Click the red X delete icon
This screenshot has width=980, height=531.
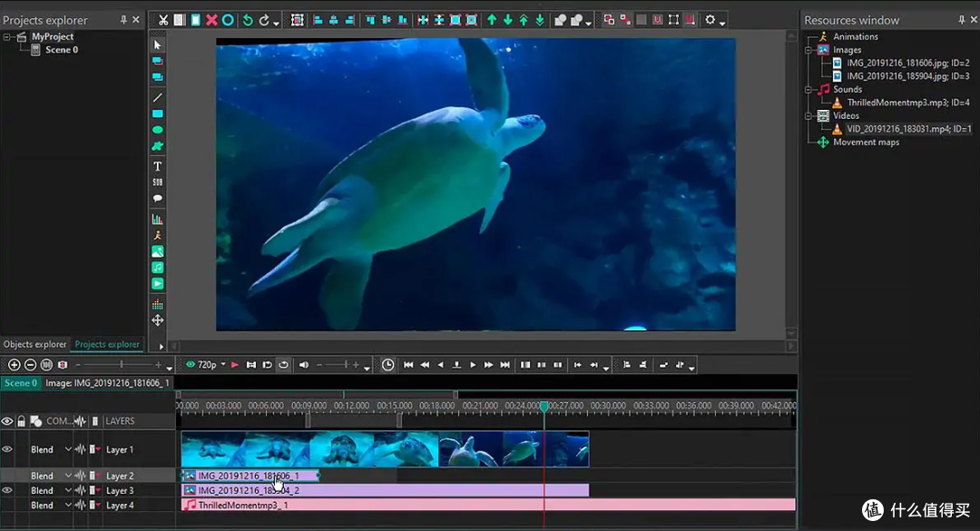tap(211, 20)
